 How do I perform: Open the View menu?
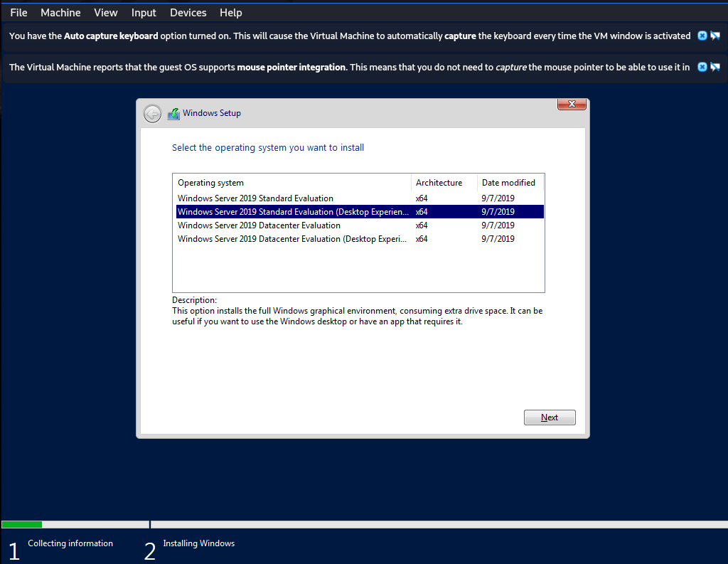(106, 13)
